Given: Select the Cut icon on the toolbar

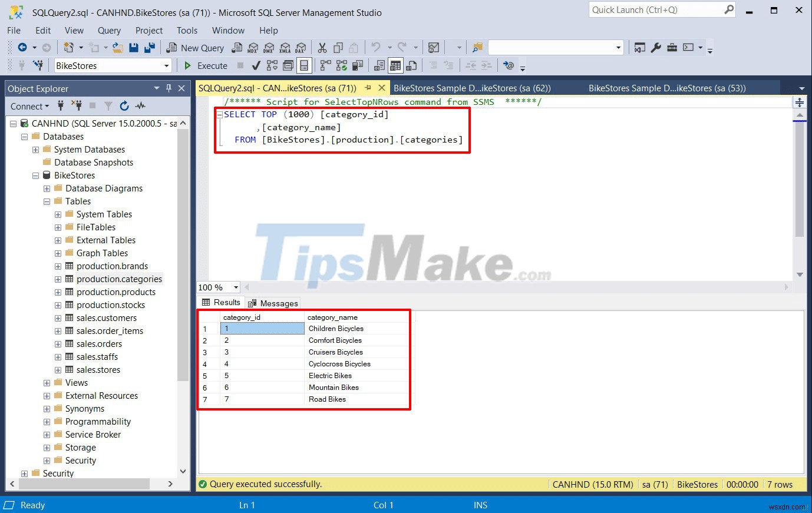Looking at the screenshot, I should (x=322, y=47).
